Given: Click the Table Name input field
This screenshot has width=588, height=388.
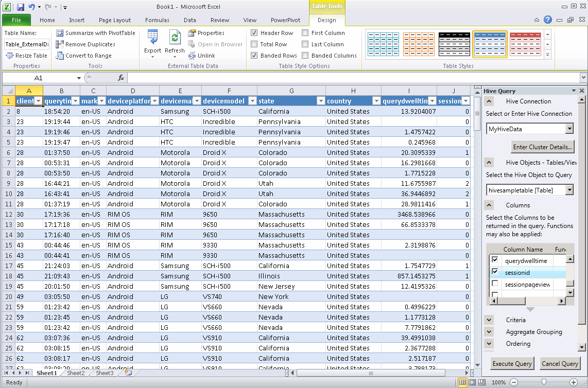Looking at the screenshot, I should tap(26, 44).
